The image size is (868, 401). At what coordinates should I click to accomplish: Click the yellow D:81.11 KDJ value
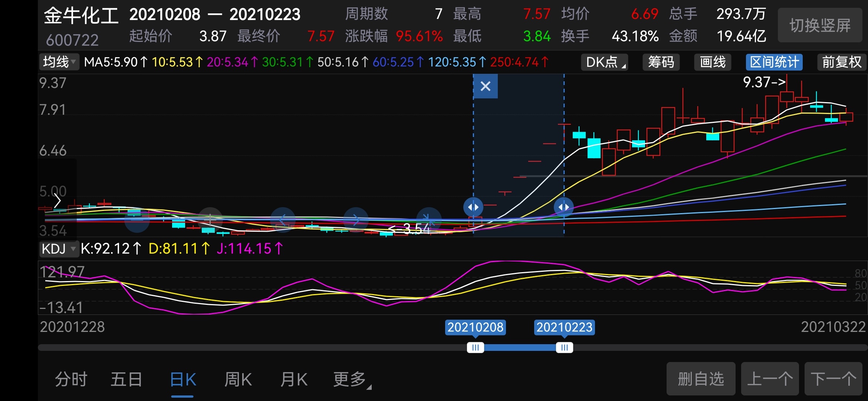pyautogui.click(x=179, y=249)
